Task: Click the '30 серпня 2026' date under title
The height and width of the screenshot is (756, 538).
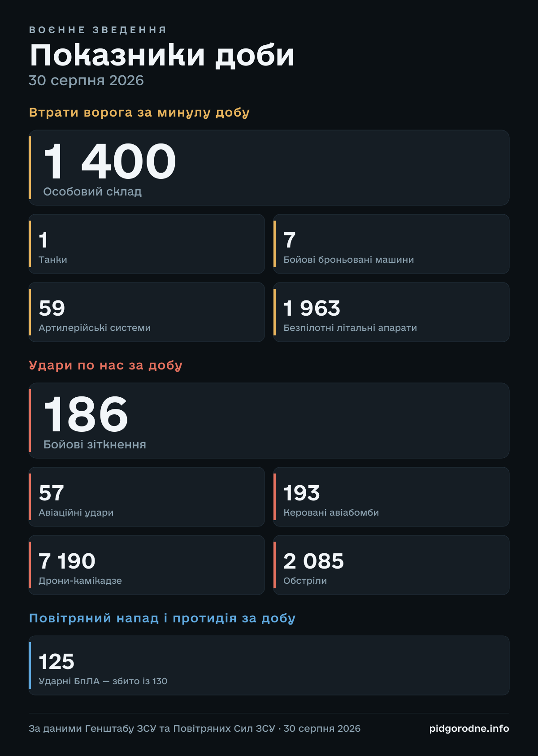Action: (x=86, y=81)
